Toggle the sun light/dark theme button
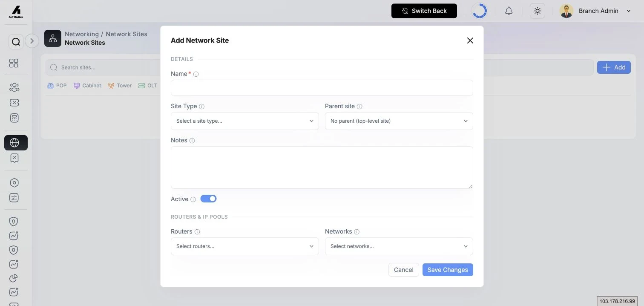 (x=538, y=11)
